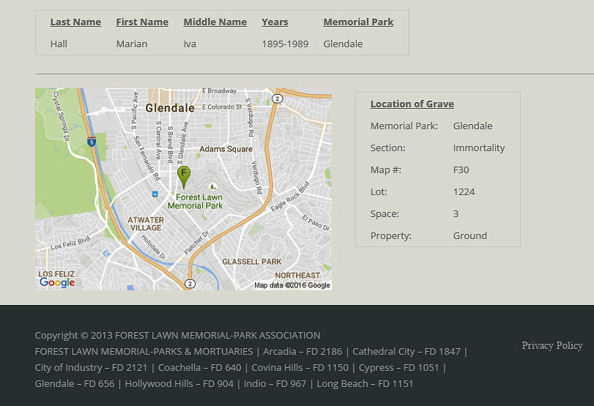Click the middle name cell Iva

tap(190, 44)
